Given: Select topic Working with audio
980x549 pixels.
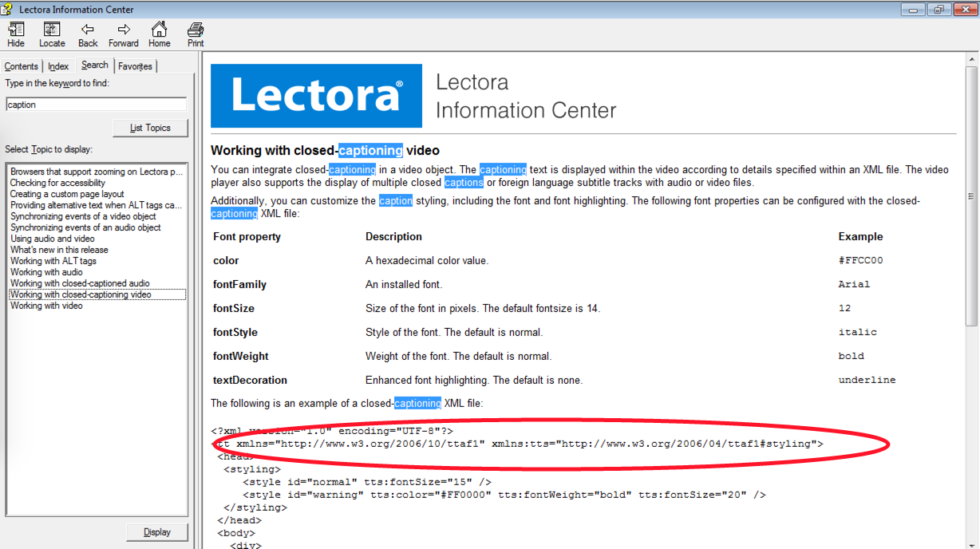Looking at the screenshot, I should [46, 272].
